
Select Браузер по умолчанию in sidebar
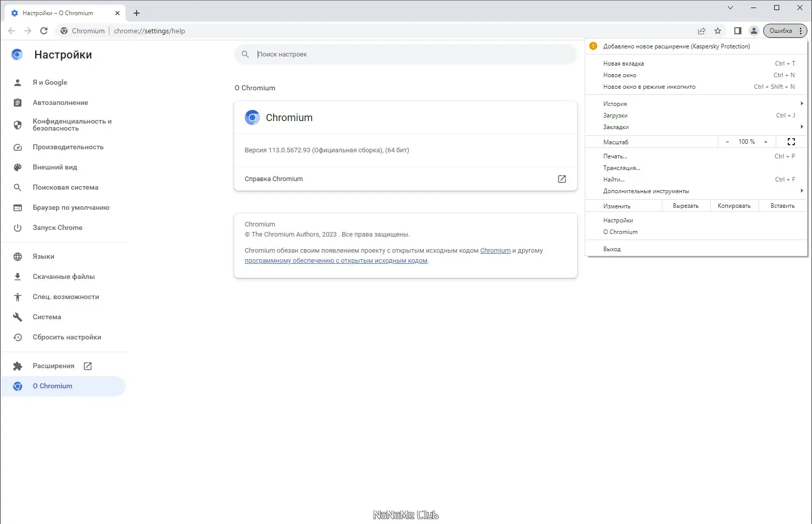tap(71, 207)
